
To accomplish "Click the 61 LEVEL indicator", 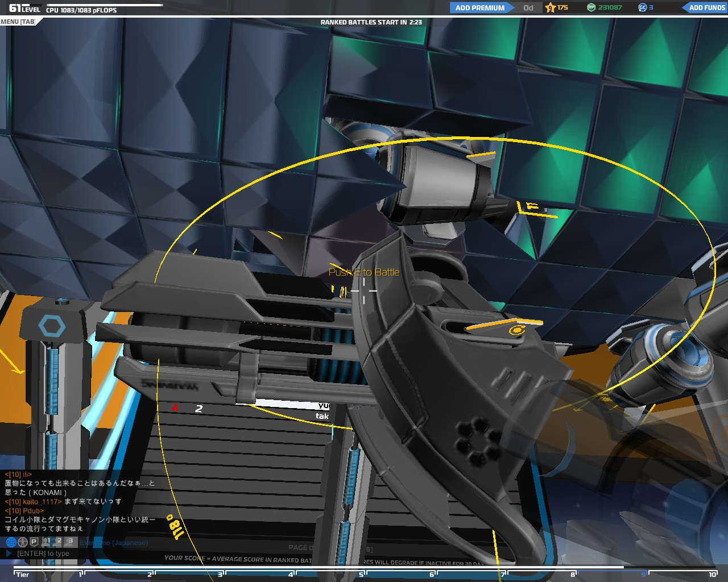I will tap(25, 9).
